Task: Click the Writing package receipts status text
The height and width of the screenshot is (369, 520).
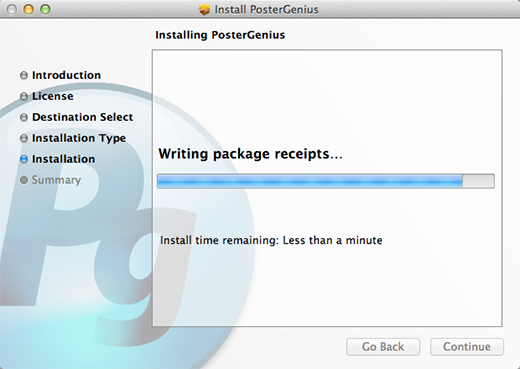Action: (x=250, y=154)
